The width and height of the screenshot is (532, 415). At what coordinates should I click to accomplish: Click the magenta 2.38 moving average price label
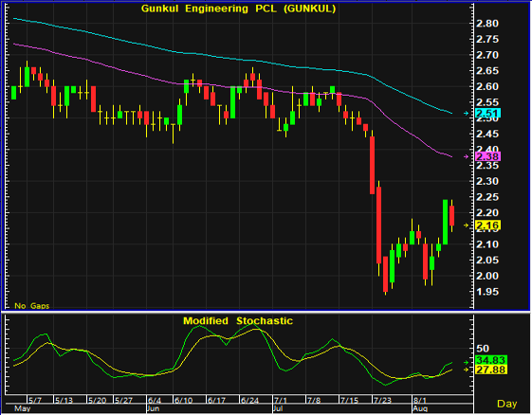pos(487,156)
